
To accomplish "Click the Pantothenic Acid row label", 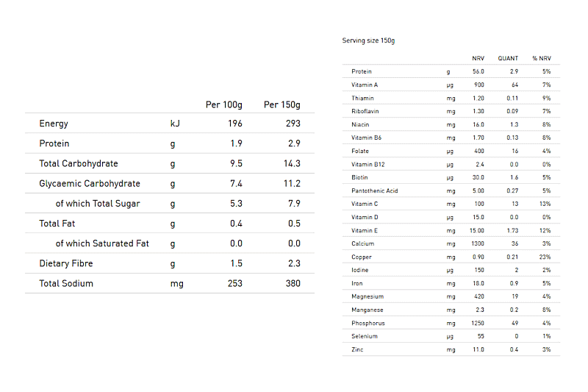I will (x=374, y=191).
